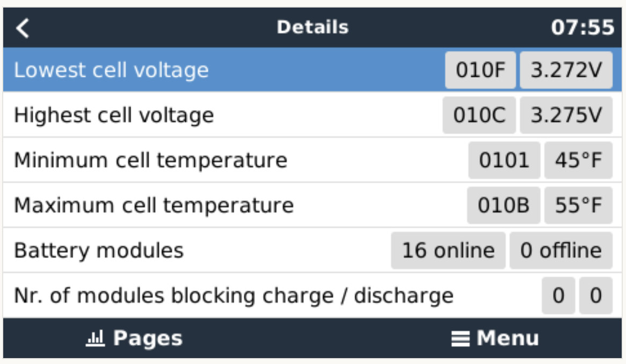The width and height of the screenshot is (626, 364).
Task: Click the 010B cell ID badge
Action: click(x=503, y=206)
